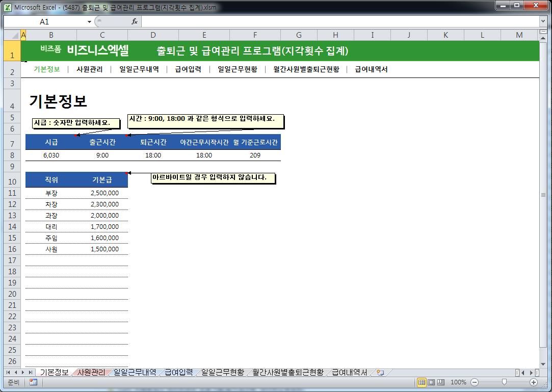Switch to Page Break Preview icon
Viewport: 552px width, 392px height.
point(441,382)
